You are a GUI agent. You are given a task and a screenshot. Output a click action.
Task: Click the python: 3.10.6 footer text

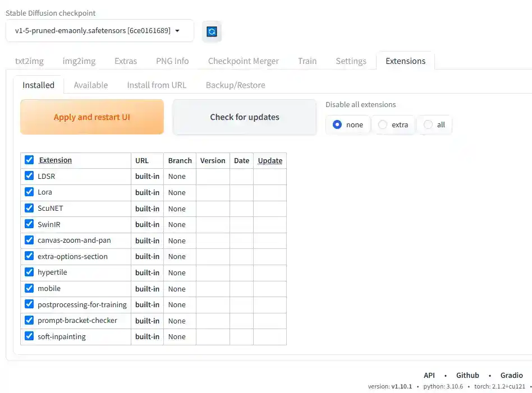443,387
